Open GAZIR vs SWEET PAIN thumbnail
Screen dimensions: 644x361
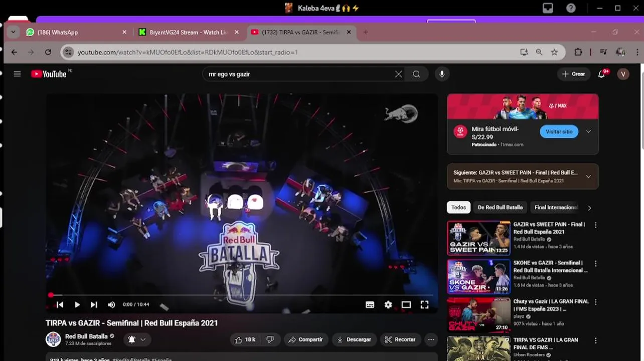[478, 238]
